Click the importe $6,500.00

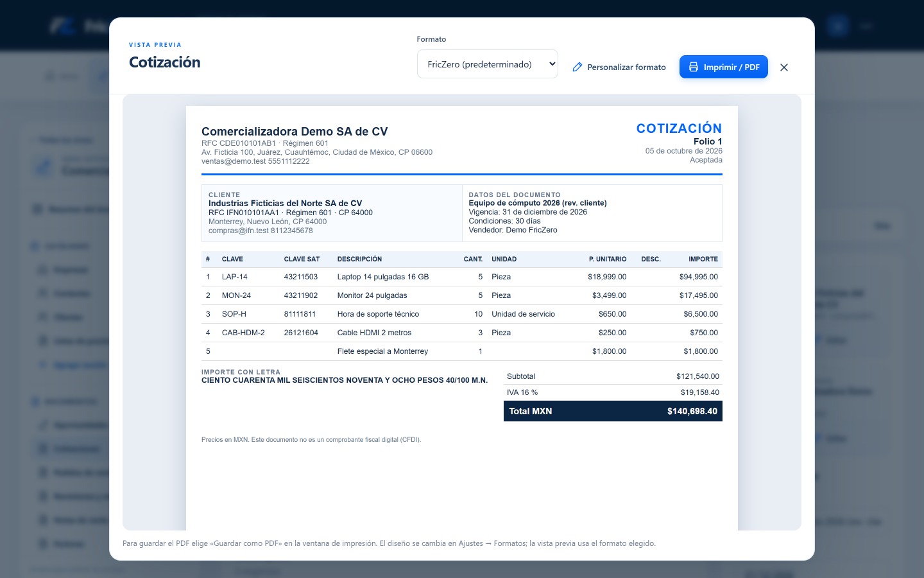click(x=701, y=314)
